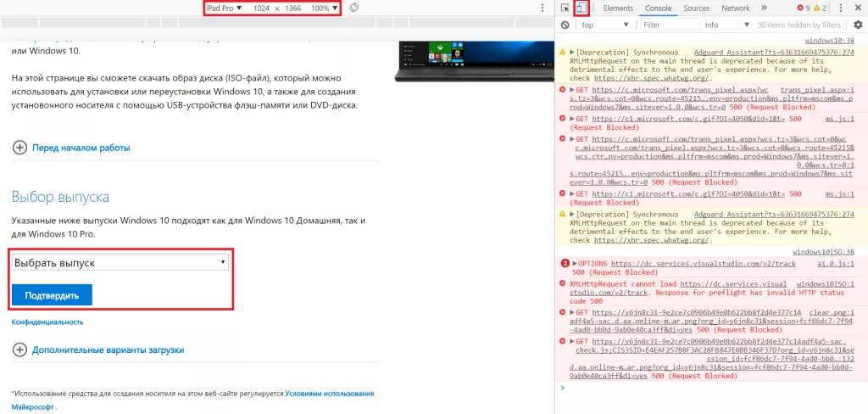Open the ai.0.js:1 source link

(836, 264)
